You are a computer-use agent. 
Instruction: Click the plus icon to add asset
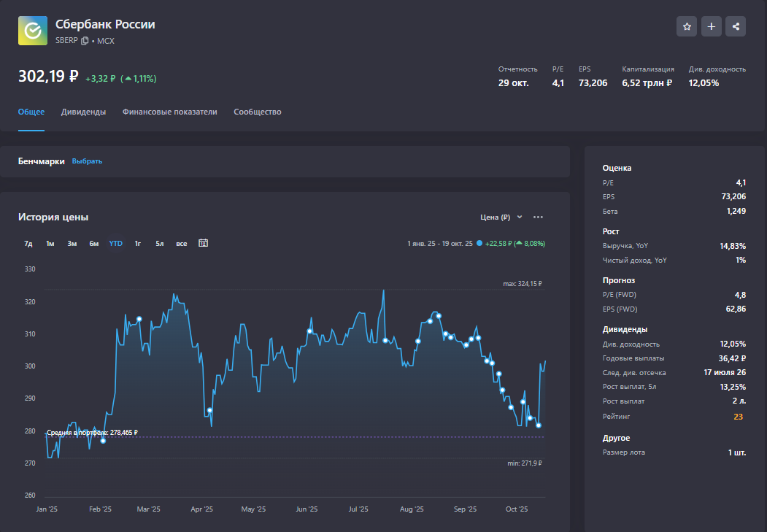712,26
